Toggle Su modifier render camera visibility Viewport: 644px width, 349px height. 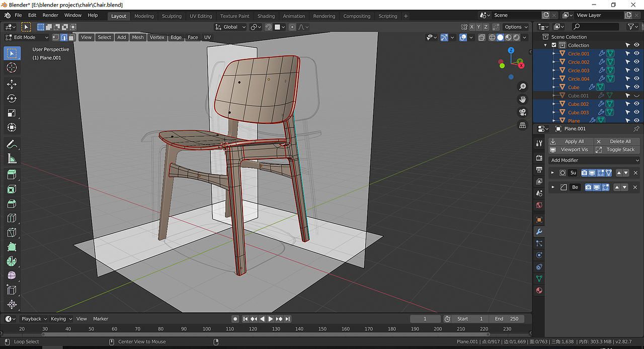pyautogui.click(x=584, y=173)
